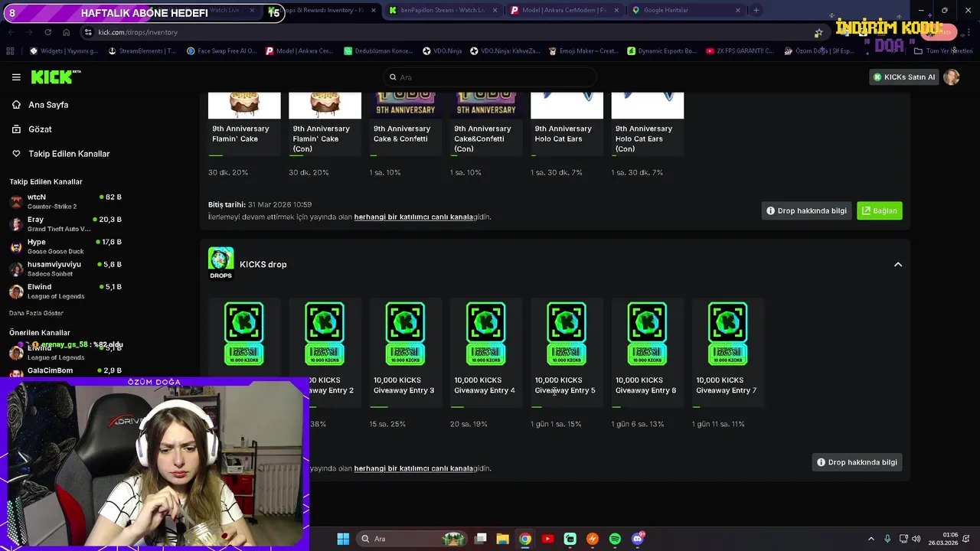980x551 pixels.
Task: Select 9th Anniversary Flamin' Cake (Con) reward
Action: (x=325, y=125)
